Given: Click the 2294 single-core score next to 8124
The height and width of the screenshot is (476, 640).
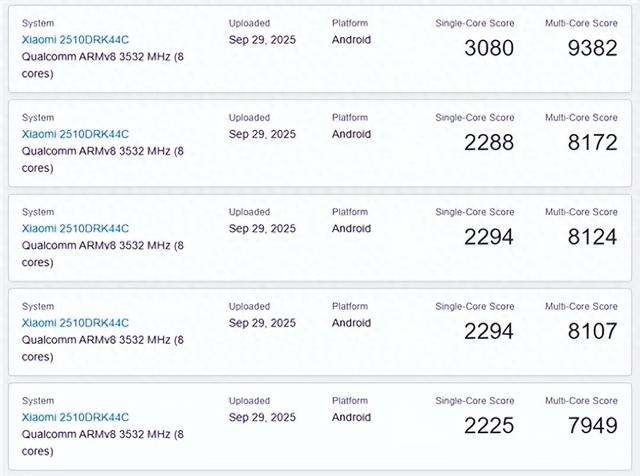Looking at the screenshot, I should tap(489, 237).
